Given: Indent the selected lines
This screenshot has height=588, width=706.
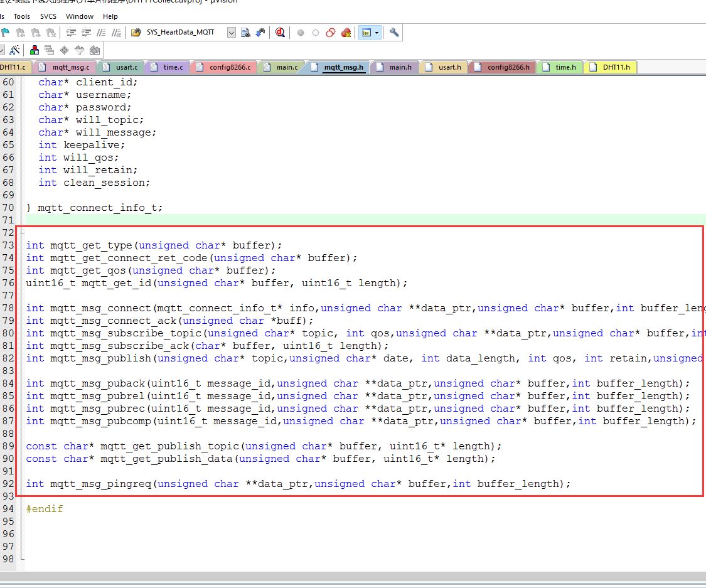Looking at the screenshot, I should pyautogui.click(x=71, y=33).
